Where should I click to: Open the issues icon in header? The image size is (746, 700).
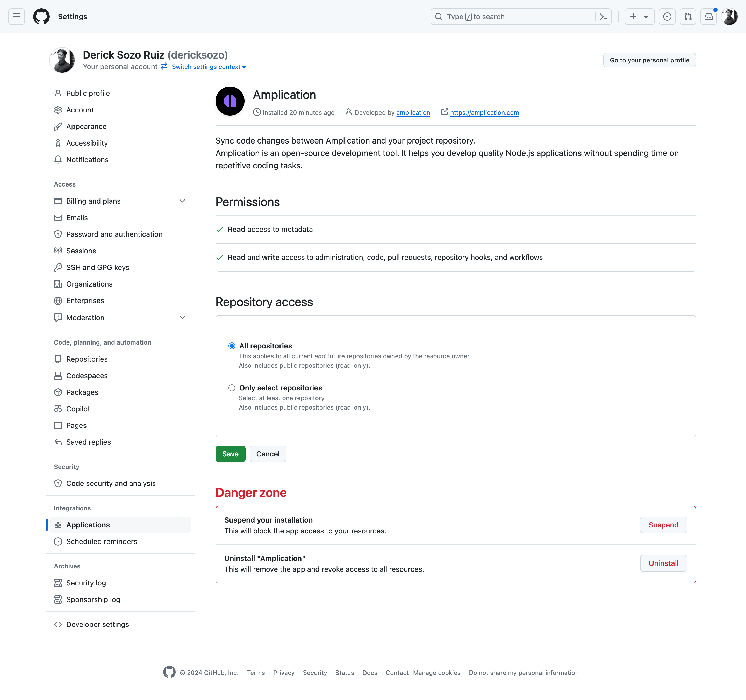pyautogui.click(x=667, y=17)
